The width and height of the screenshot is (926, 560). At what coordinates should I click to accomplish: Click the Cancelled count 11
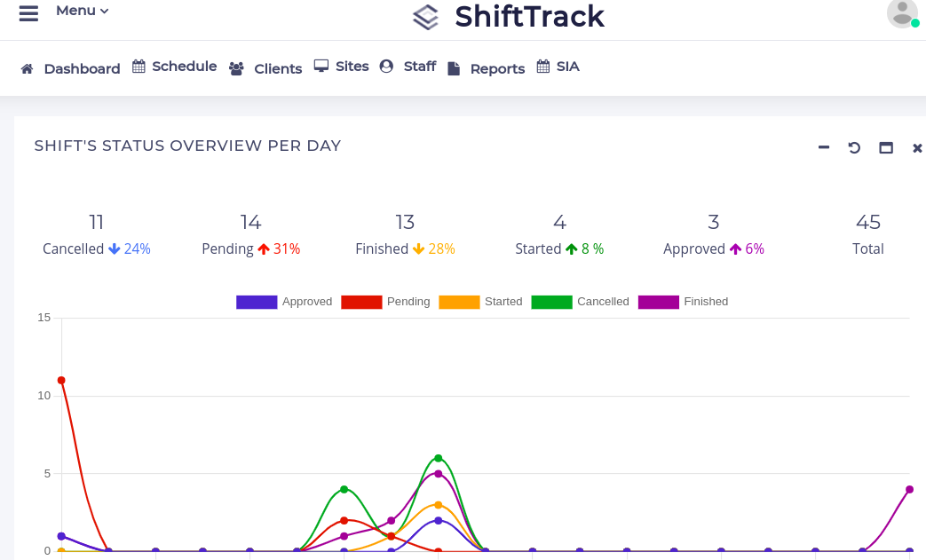click(96, 223)
